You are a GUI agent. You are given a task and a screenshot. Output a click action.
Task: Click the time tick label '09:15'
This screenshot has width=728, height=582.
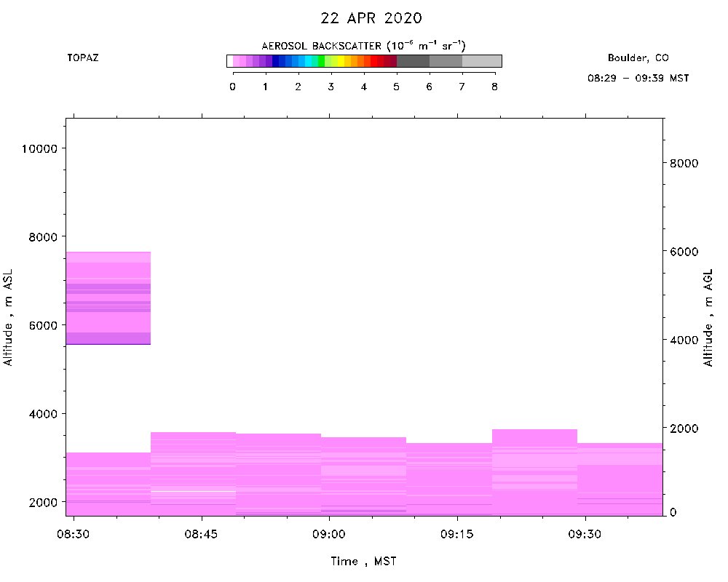pos(457,534)
